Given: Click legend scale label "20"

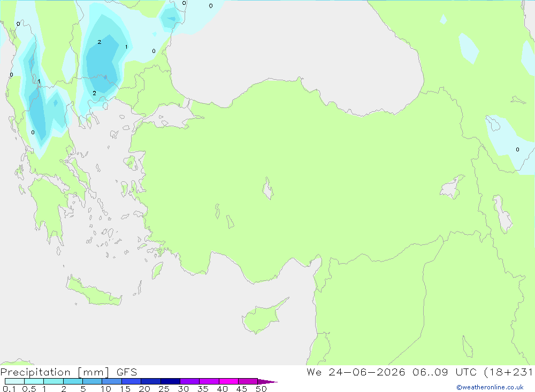Looking at the screenshot, I should pos(144,389).
